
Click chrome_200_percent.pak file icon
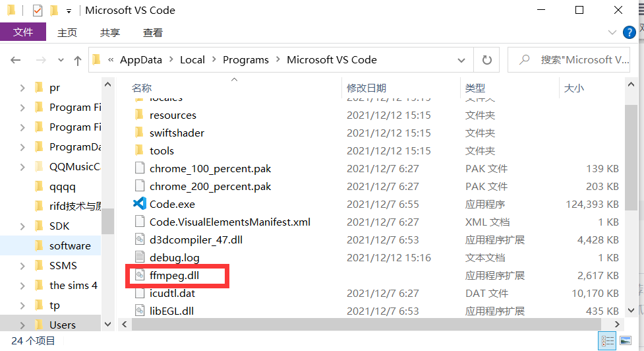click(140, 186)
